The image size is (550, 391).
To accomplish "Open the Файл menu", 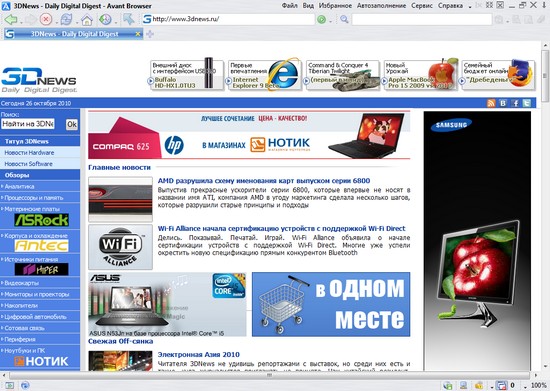I will (x=289, y=6).
